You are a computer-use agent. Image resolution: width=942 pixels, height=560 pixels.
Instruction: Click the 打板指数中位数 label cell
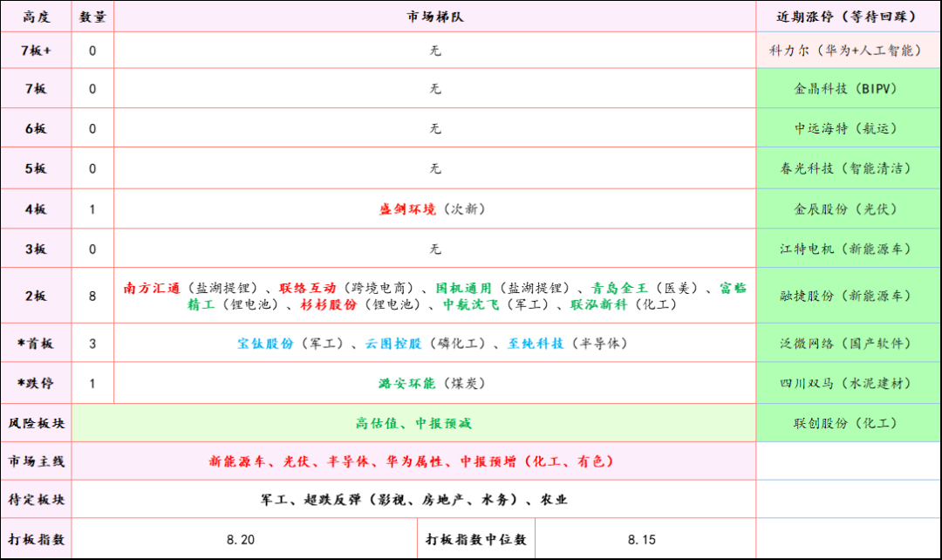pyautogui.click(x=476, y=539)
